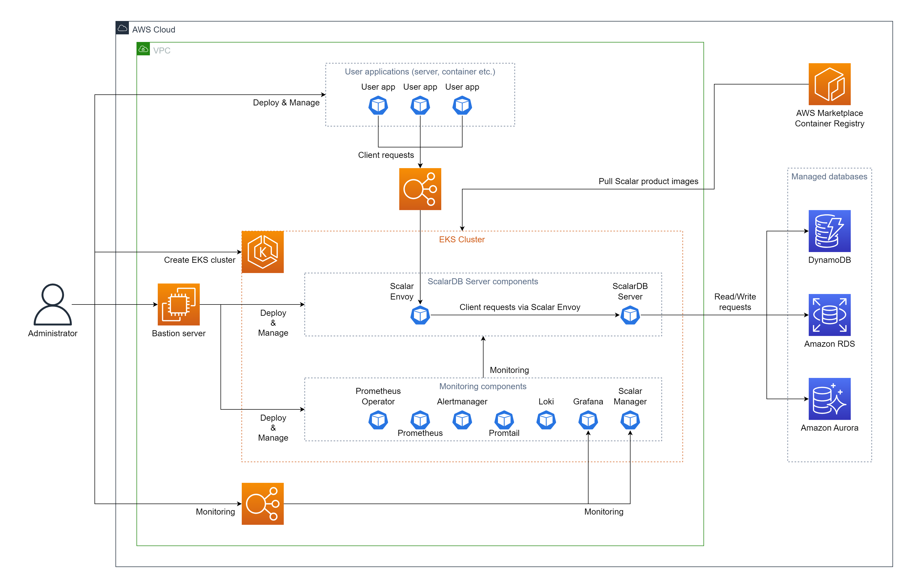The image size is (914, 588).
Task: Select the Scalar Envoy pod icon
Action: tap(420, 315)
